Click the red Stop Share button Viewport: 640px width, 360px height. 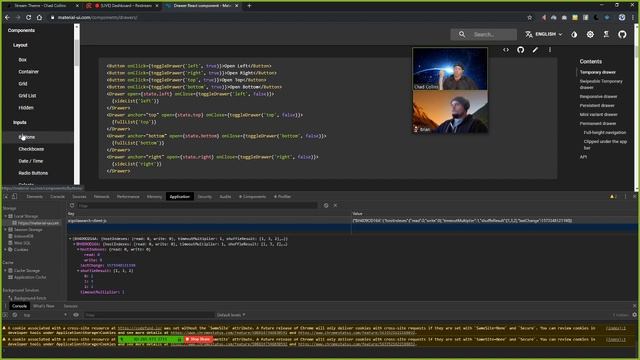pyautogui.click(x=198, y=339)
